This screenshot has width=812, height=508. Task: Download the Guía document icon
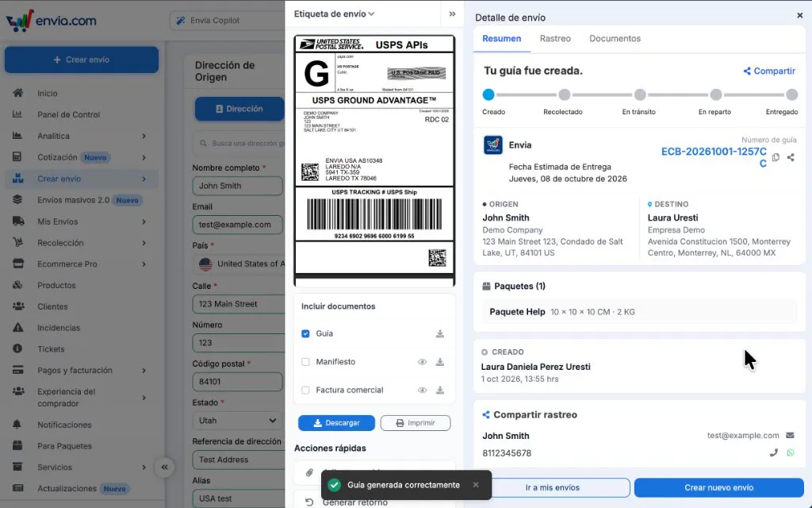439,334
